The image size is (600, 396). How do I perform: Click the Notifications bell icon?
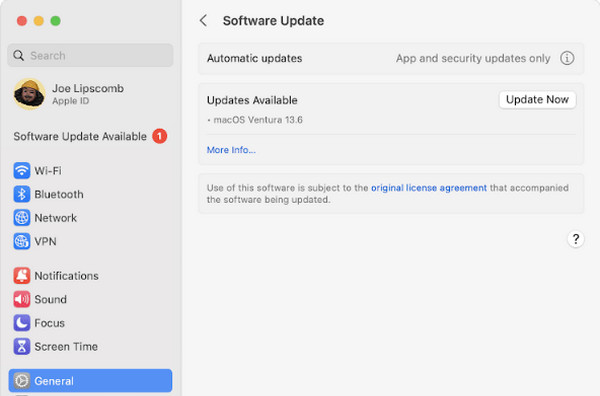point(22,276)
